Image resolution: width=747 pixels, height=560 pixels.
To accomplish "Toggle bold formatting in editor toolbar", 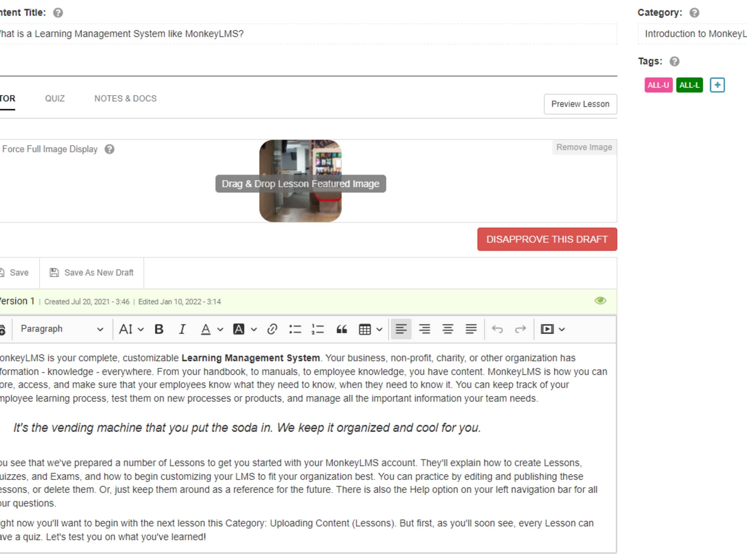I will (159, 329).
